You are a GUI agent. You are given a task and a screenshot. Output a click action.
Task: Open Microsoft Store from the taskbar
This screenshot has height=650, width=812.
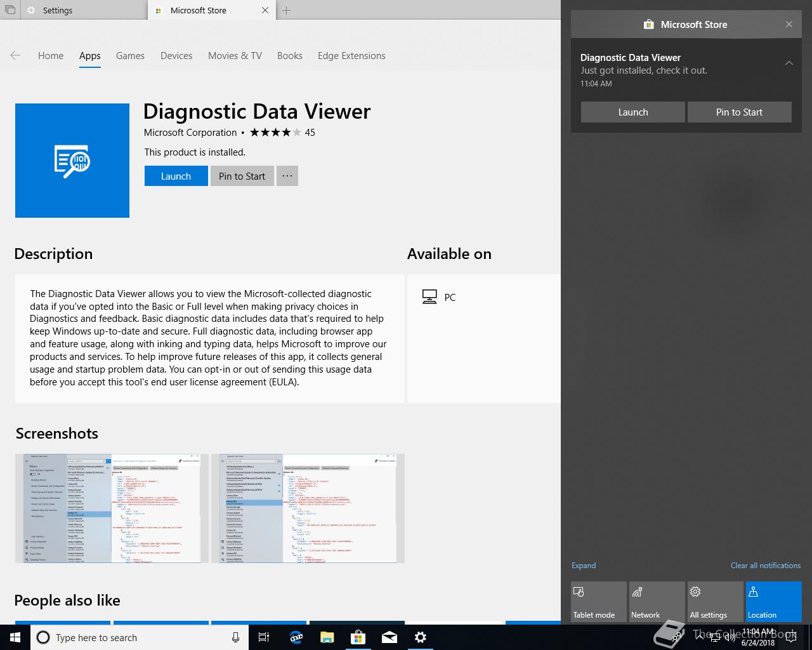pos(358,637)
